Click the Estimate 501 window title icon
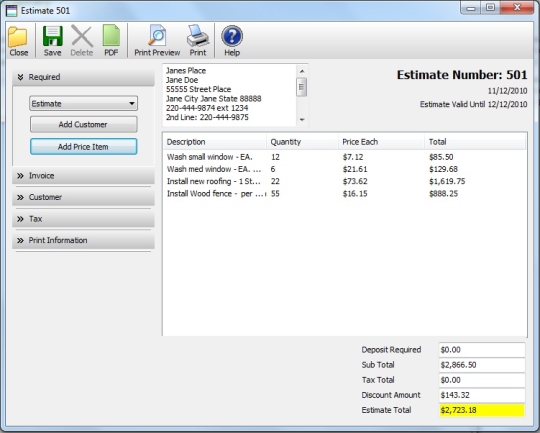The image size is (540, 433). click(11, 11)
